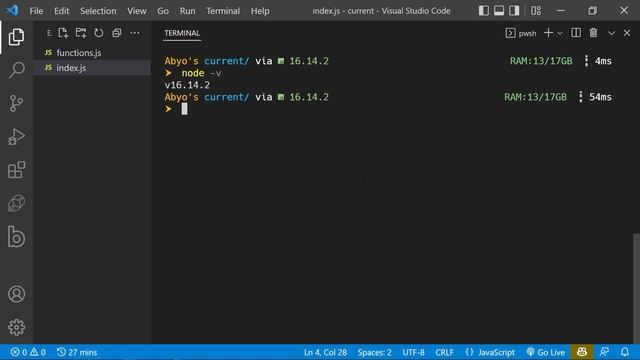Screen dimensions: 640x360
Task: Click the 'node -v' command text
Action: [201, 73]
